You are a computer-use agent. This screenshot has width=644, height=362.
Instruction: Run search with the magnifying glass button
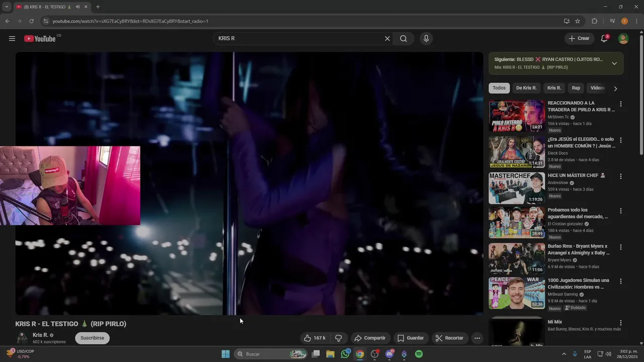tap(404, 39)
